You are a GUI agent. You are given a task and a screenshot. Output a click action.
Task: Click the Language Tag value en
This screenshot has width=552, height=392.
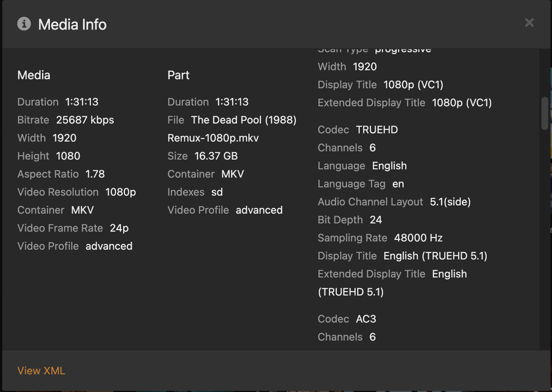(398, 184)
